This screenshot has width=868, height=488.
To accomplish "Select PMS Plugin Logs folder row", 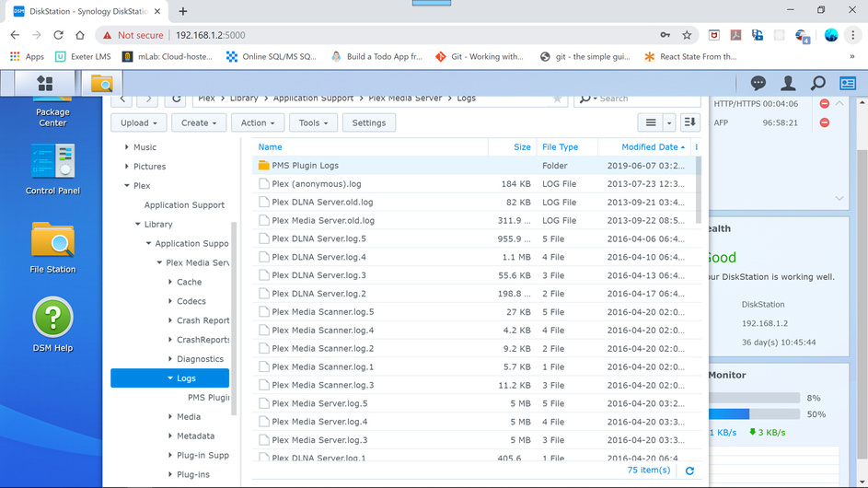I will click(x=477, y=165).
